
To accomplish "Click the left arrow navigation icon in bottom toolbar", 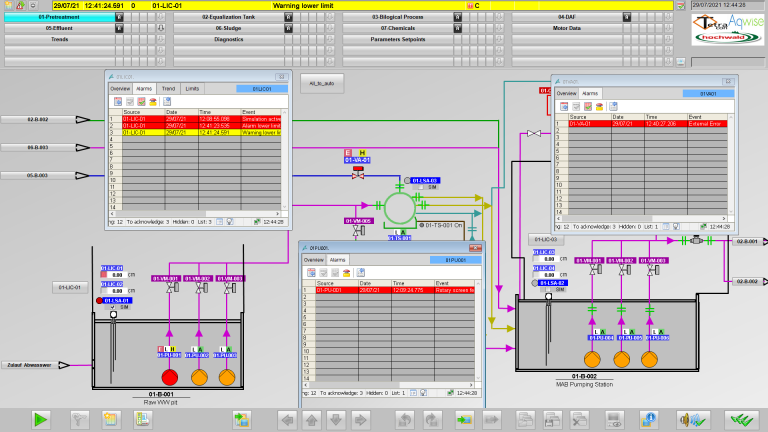I will tap(287, 419).
